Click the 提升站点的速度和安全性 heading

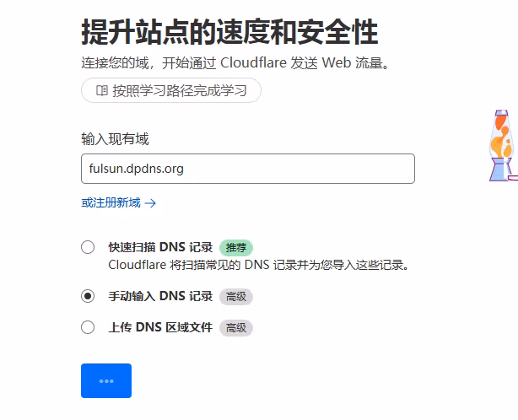coord(229,32)
